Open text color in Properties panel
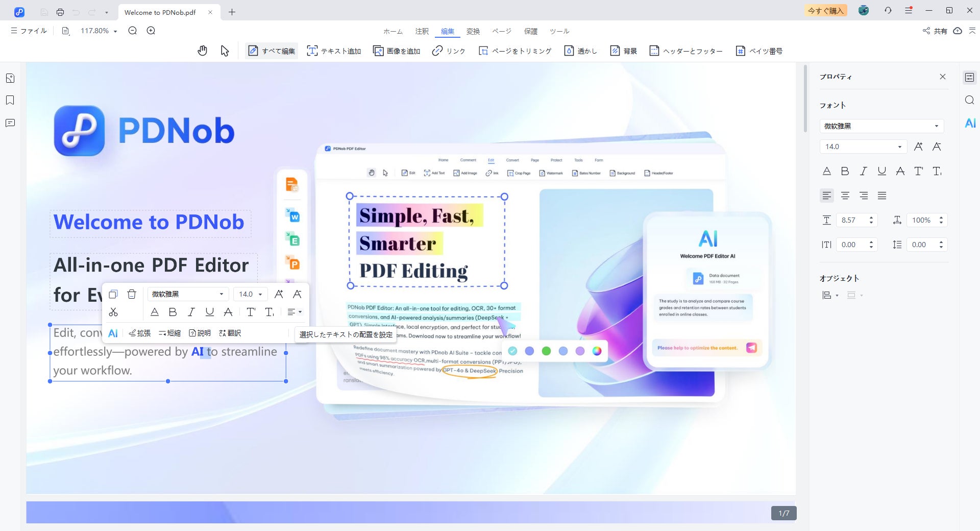This screenshot has height=531, width=980. pos(827,171)
